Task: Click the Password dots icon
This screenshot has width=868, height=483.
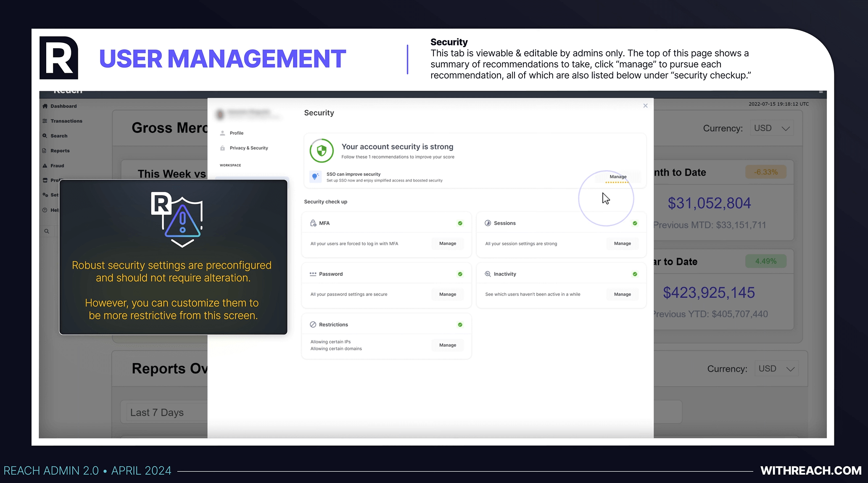Action: 313,274
